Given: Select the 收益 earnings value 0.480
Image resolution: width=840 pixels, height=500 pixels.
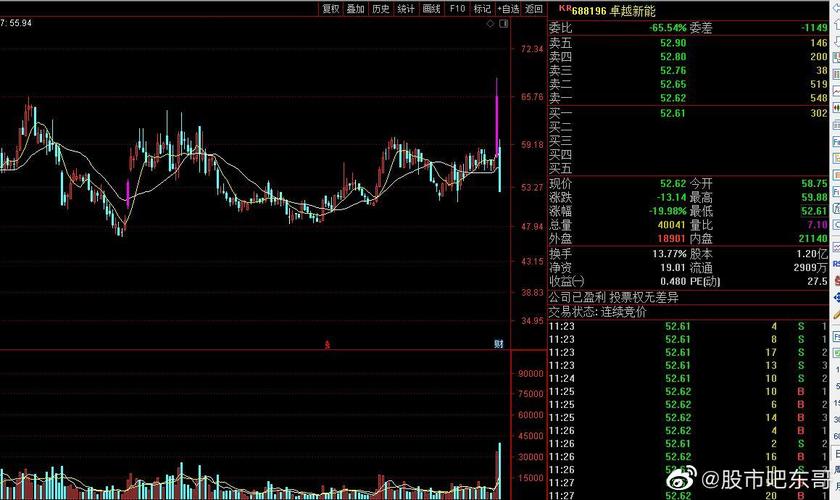Looking at the screenshot, I should [x=673, y=281].
